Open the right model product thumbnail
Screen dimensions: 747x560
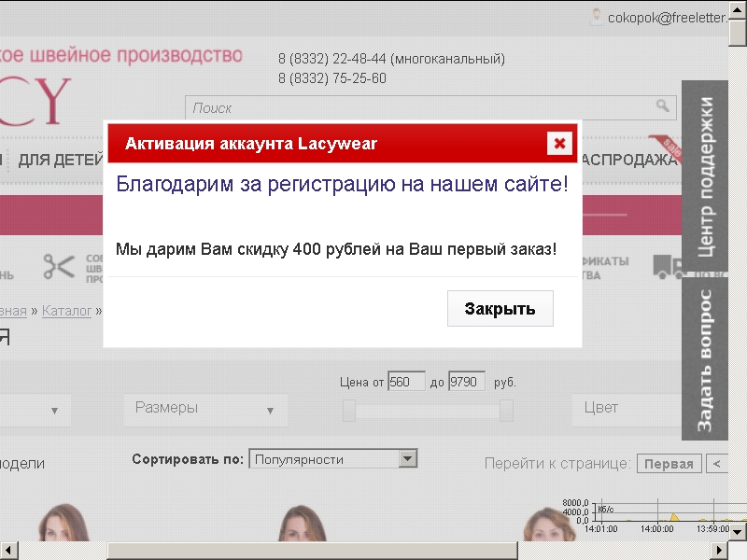click(x=549, y=524)
